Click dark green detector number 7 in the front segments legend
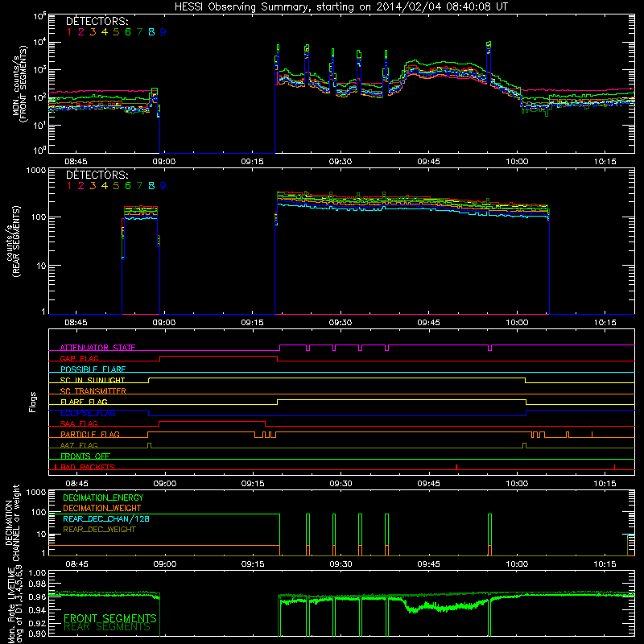 [x=139, y=32]
